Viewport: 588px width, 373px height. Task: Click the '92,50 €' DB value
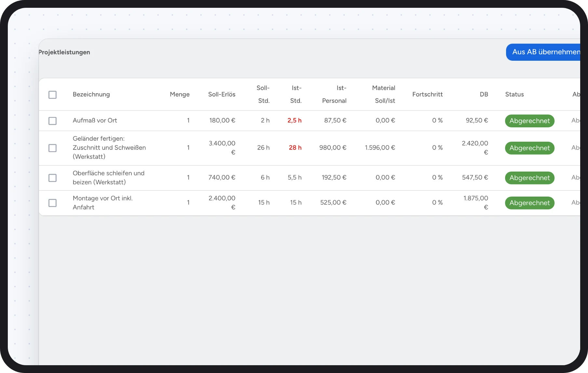pyautogui.click(x=477, y=120)
